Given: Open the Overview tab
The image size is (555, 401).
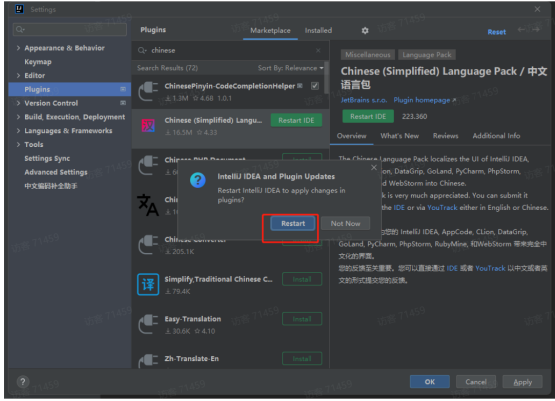Looking at the screenshot, I should pyautogui.click(x=351, y=136).
